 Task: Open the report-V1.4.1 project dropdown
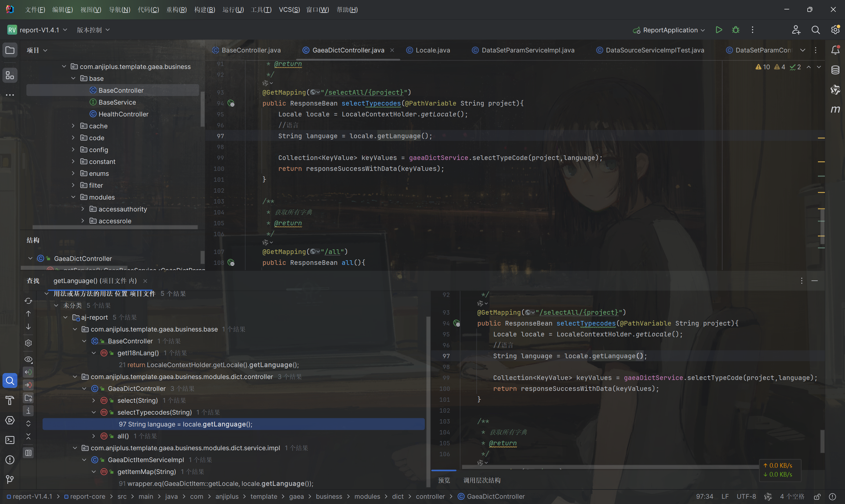click(37, 30)
